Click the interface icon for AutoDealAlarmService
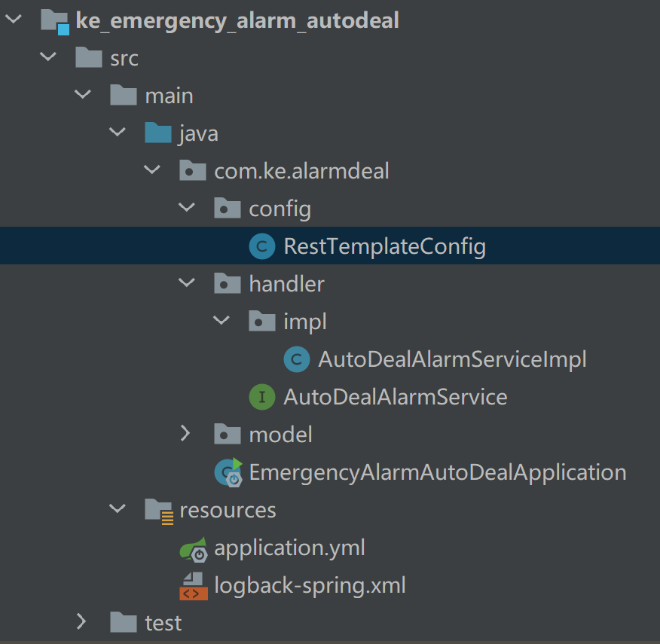Image resolution: width=660 pixels, height=644 pixels. 261,396
